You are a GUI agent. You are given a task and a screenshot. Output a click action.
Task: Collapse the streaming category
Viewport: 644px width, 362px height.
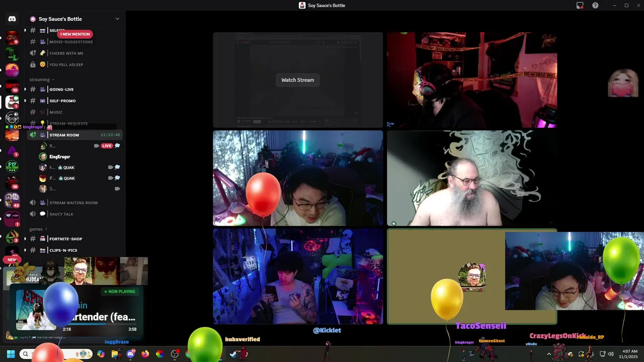(x=42, y=79)
